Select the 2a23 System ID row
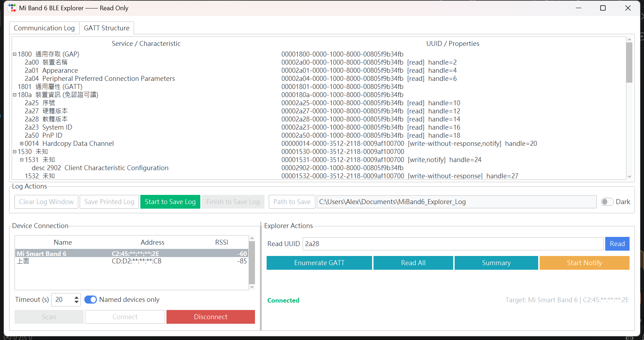This screenshot has height=340, width=644. pyautogui.click(x=319, y=127)
